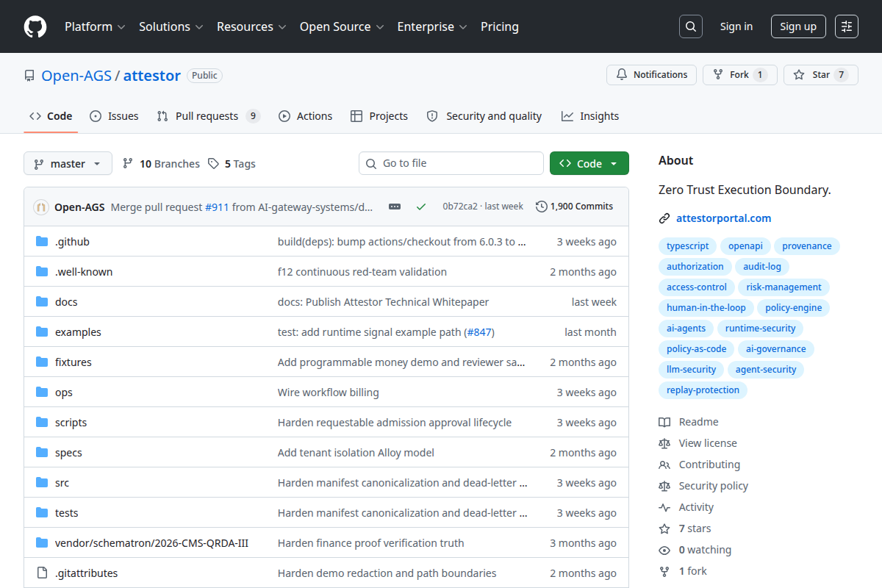Click the fixtures folder icon
882x588 pixels.
tap(42, 362)
